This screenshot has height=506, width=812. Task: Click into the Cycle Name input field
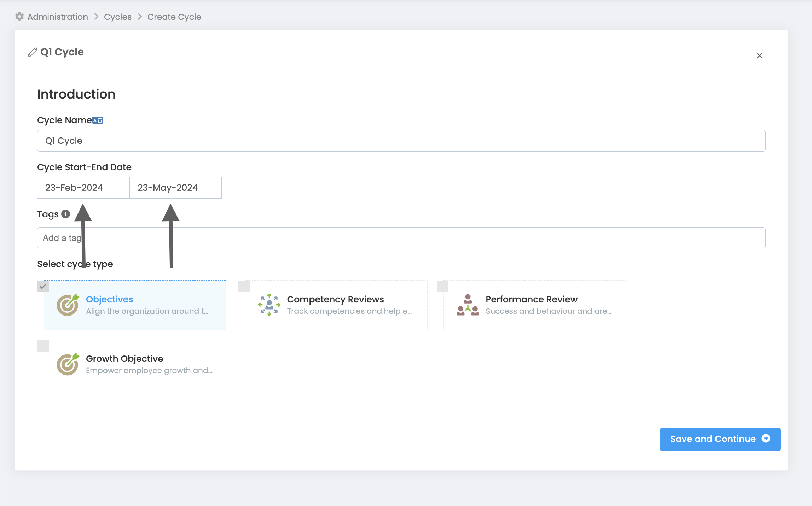(401, 141)
